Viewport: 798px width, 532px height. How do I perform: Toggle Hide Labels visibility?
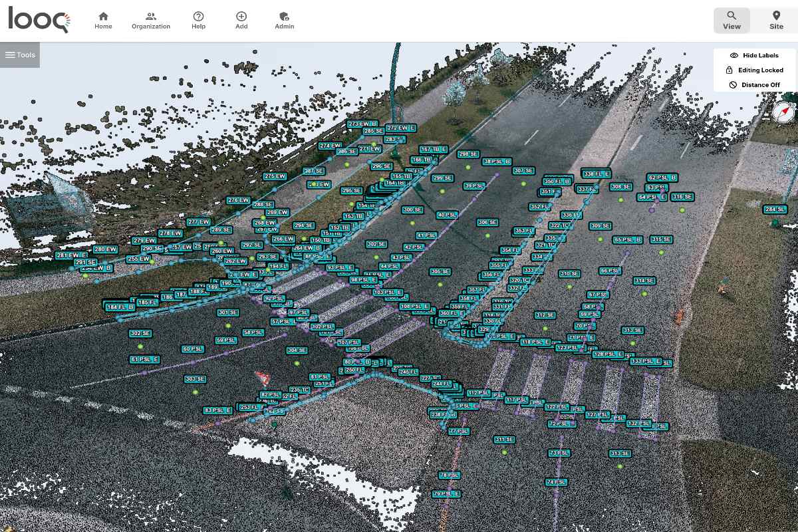click(754, 55)
